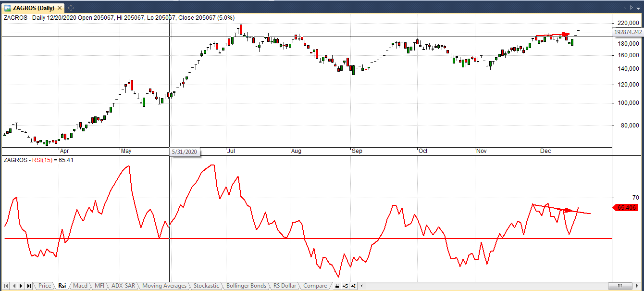The image size is (644, 291).
Task: Switch to the Macd sheet tab
Action: [x=80, y=286]
